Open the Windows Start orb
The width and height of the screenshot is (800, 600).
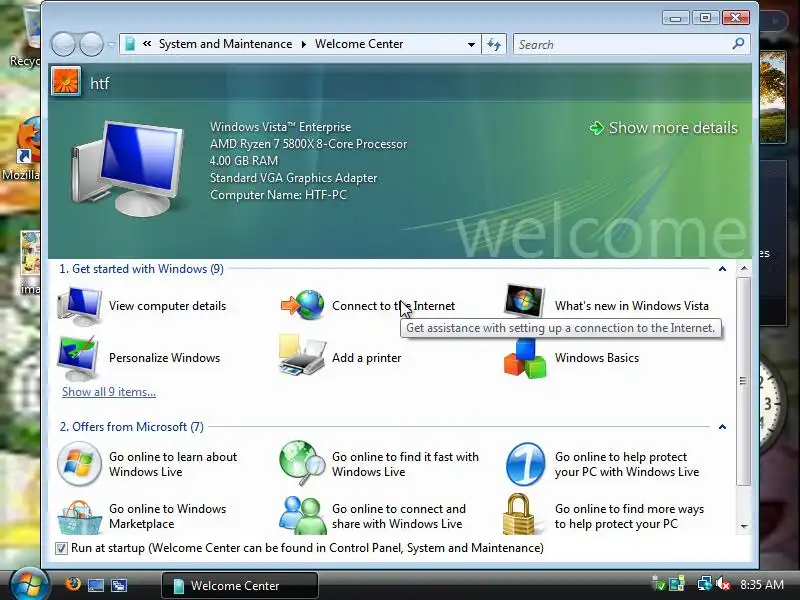(29, 584)
